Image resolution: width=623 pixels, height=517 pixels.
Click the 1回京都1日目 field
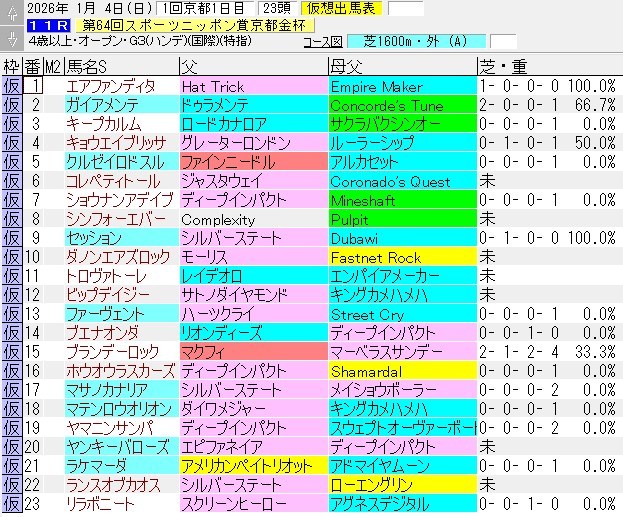point(205,8)
